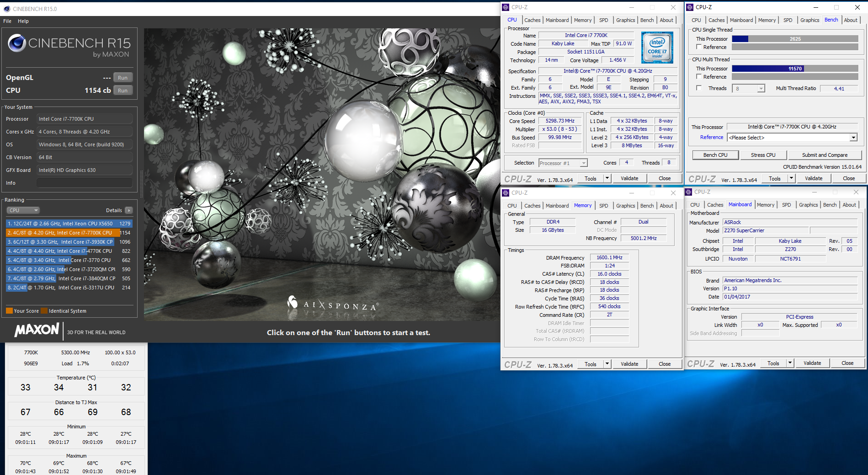Click Tools button in CPU window
868x475 pixels.
pyautogui.click(x=591, y=178)
